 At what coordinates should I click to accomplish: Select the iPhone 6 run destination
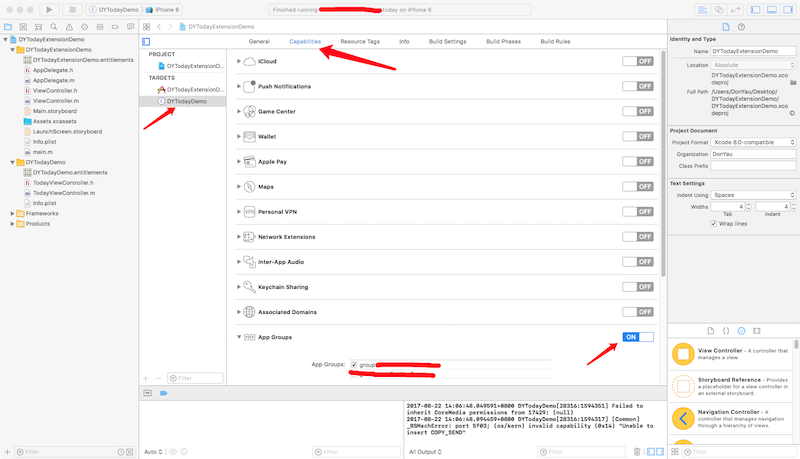163,10
